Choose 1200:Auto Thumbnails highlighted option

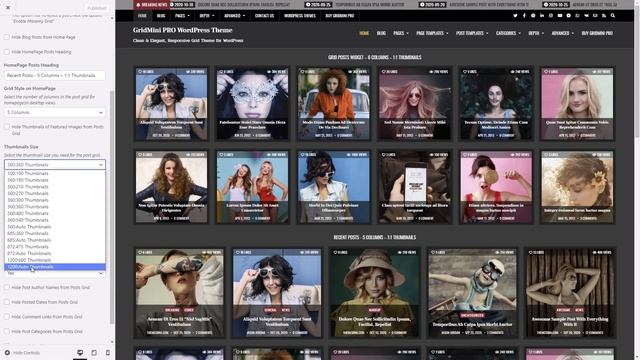[x=54, y=267]
